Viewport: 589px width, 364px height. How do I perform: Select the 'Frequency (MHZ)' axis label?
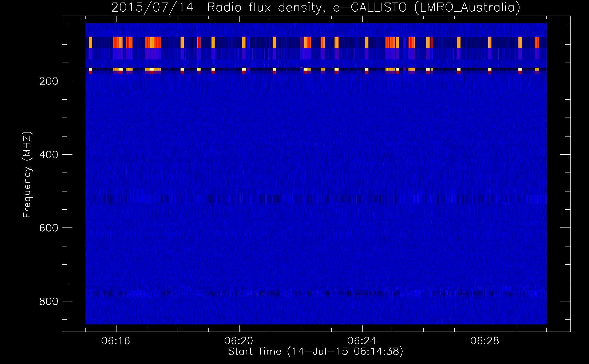click(27, 174)
